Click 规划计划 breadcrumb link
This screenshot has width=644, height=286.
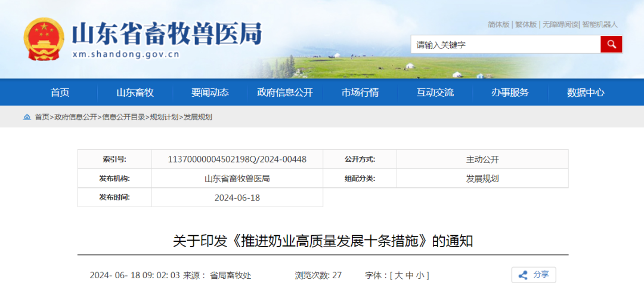pyautogui.click(x=164, y=117)
